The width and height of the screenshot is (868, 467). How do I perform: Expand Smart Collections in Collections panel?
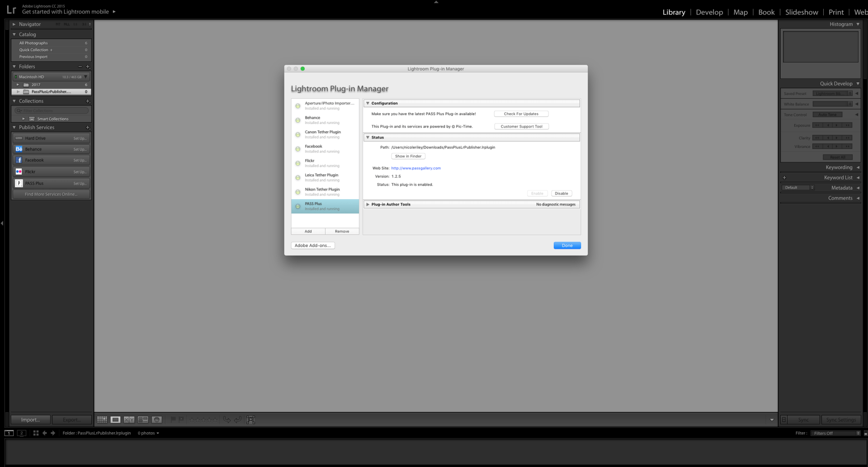tap(24, 119)
